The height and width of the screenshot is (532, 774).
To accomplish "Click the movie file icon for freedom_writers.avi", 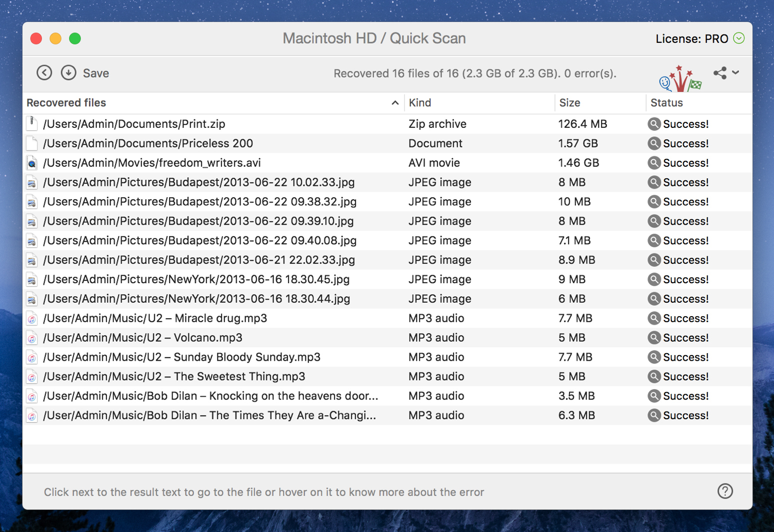I will coord(32,163).
